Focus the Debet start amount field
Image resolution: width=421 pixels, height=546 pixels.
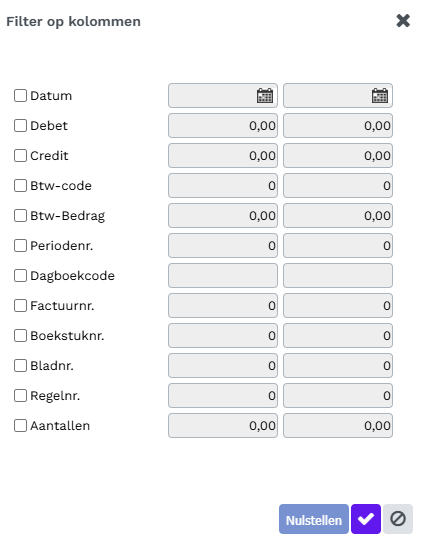tap(223, 125)
